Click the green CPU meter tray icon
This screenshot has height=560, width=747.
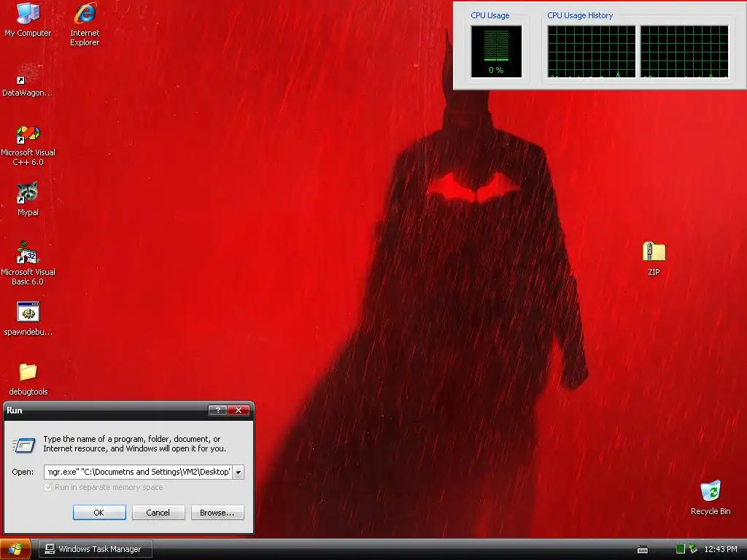[x=681, y=549]
